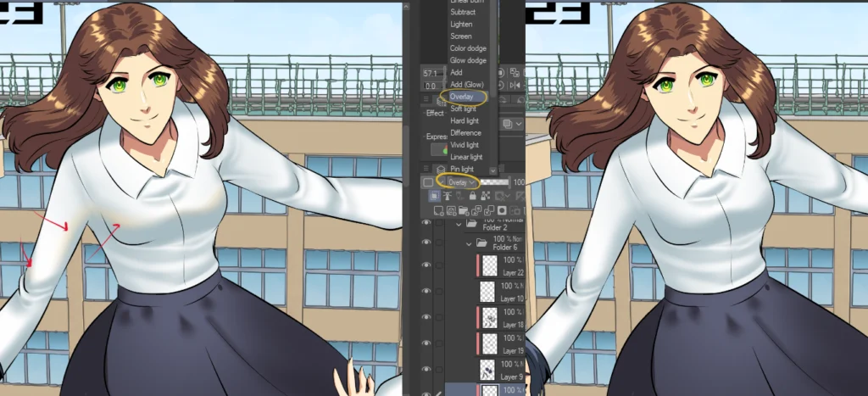The height and width of the screenshot is (396, 868).
Task: Toggle visibility of Layer 18
Action: point(426,317)
